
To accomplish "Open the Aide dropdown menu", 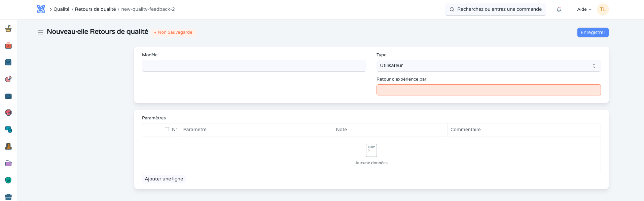I will point(584,9).
